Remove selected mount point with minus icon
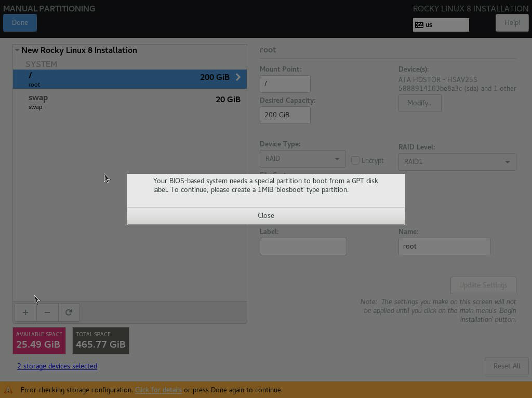This screenshot has height=398, width=532. point(47,312)
